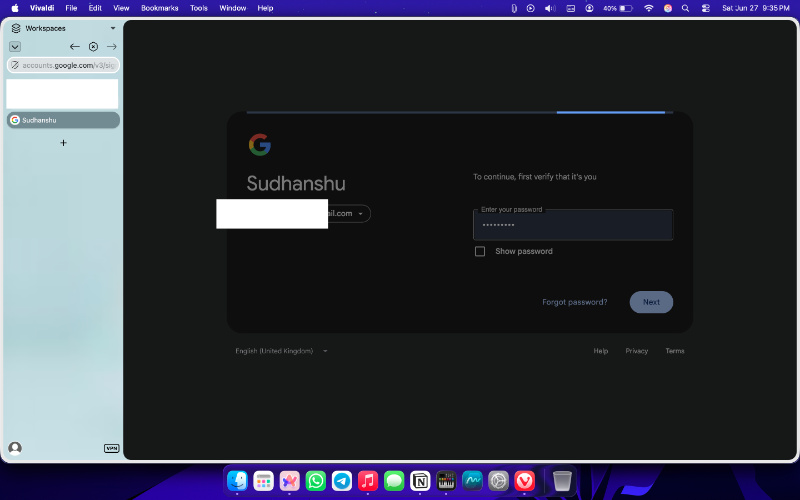Open the Wi-Fi menu

(x=648, y=8)
